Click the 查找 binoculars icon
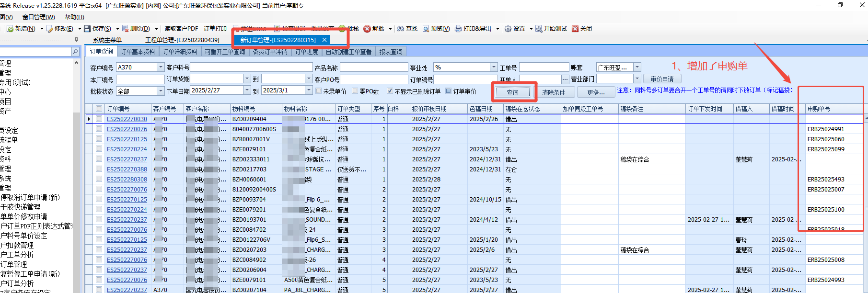 [x=401, y=29]
